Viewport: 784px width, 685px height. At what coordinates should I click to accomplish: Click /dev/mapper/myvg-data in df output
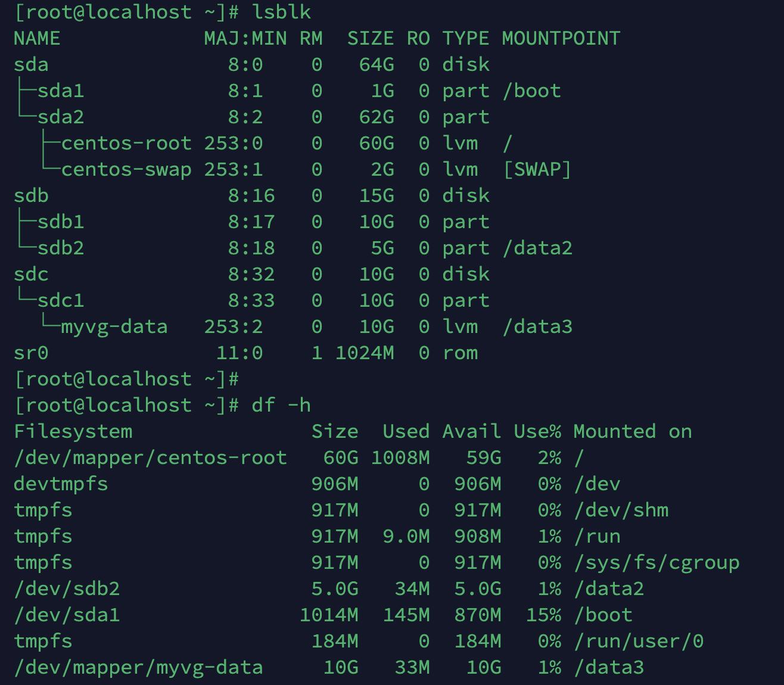pyautogui.click(x=138, y=668)
